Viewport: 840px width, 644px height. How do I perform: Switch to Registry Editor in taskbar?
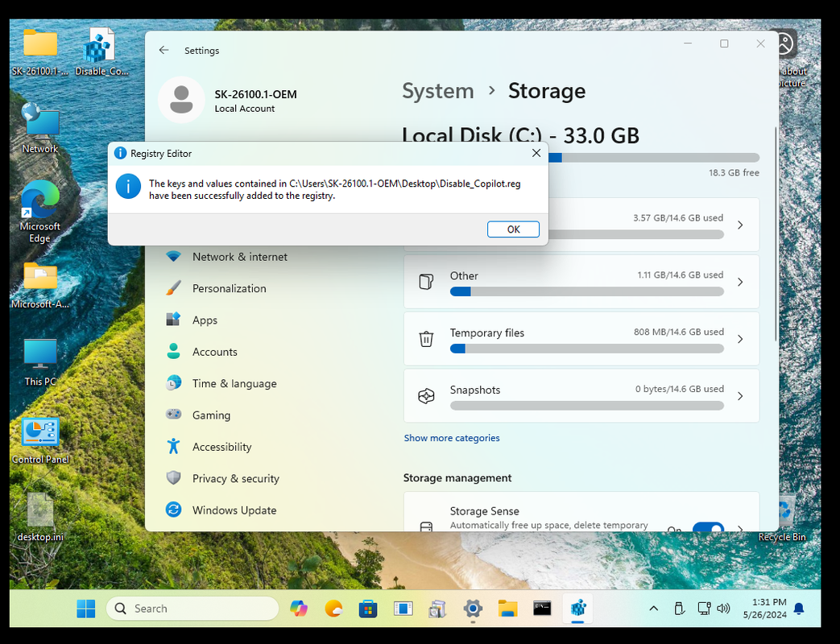[577, 608]
